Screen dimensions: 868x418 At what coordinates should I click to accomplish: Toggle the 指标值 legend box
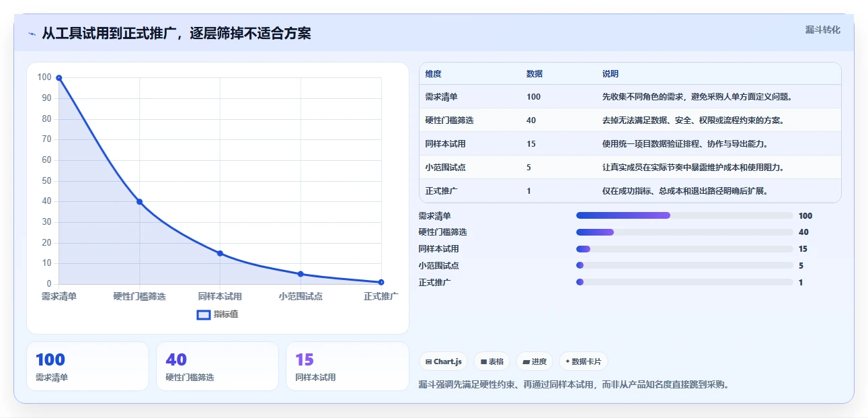point(204,314)
